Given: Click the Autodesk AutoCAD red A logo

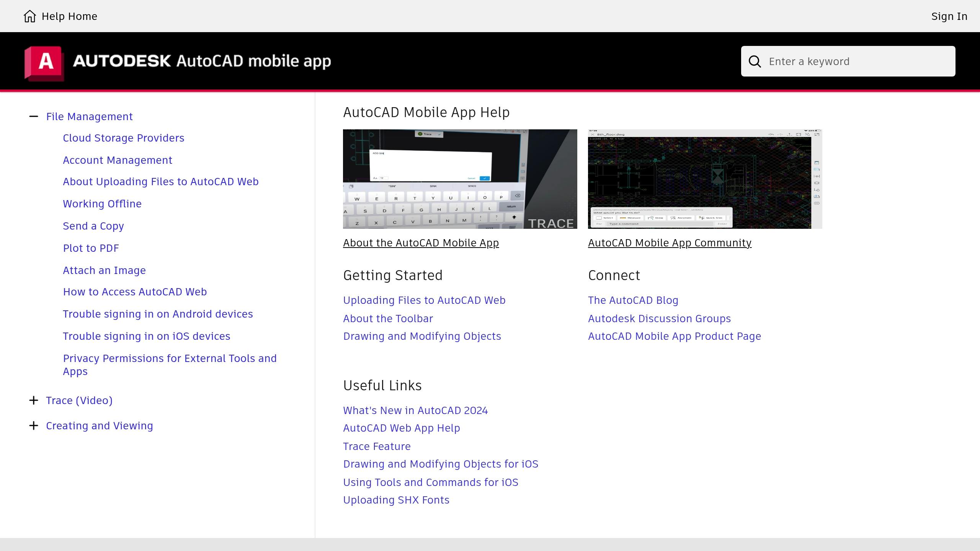Looking at the screenshot, I should click(x=44, y=63).
